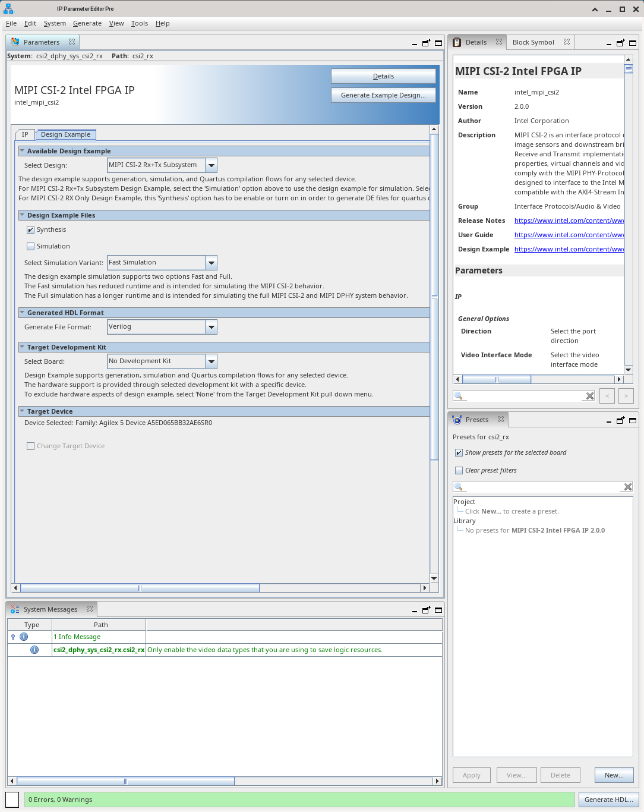Viewport: 644px width, 812px height.
Task: Click the Details search input field
Action: coord(524,396)
